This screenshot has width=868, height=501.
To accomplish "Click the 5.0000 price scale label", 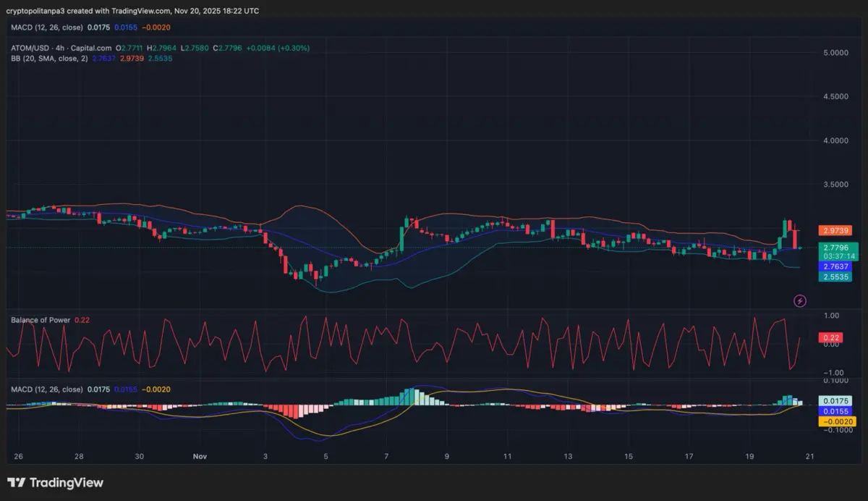I will (x=835, y=53).
